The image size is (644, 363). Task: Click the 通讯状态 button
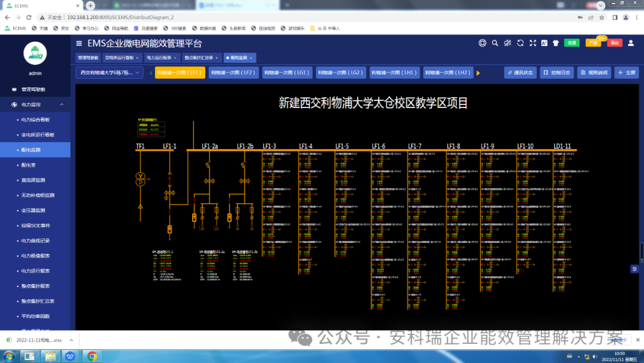click(520, 73)
